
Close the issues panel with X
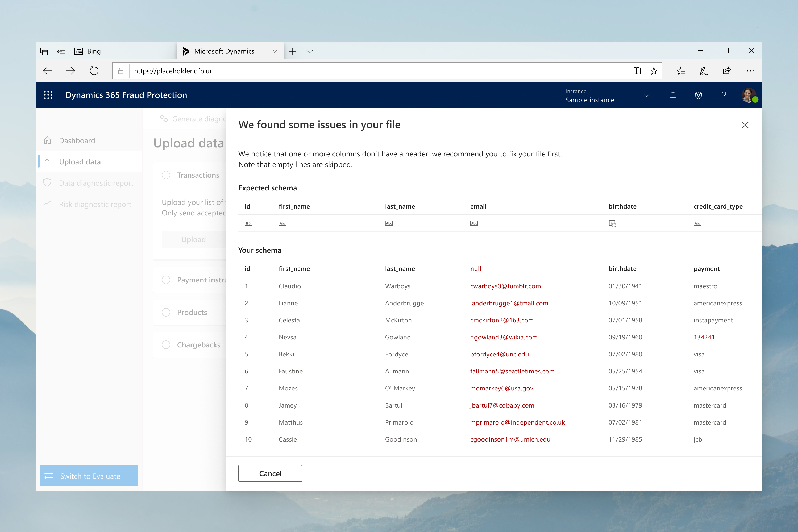pos(745,125)
